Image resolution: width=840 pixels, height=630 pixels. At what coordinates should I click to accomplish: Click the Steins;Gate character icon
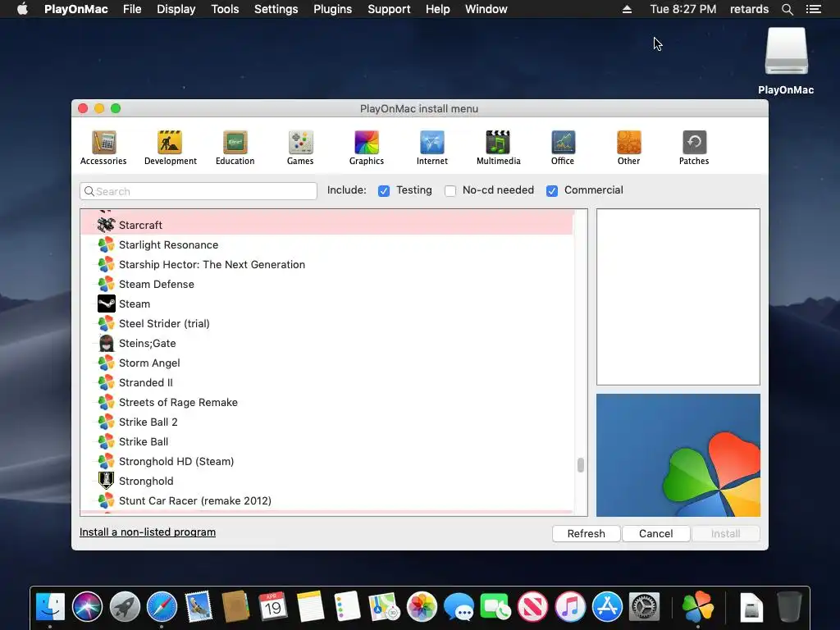106,343
